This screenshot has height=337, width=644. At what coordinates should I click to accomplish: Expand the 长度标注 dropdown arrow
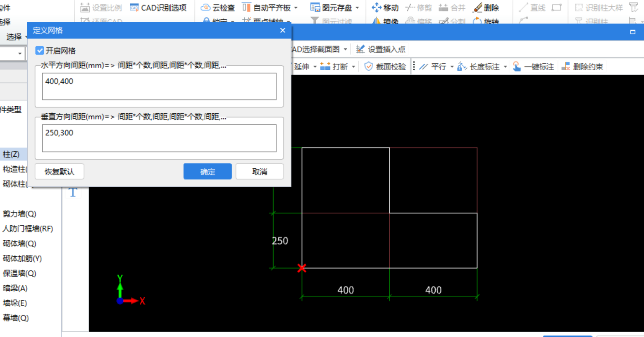[505, 67]
